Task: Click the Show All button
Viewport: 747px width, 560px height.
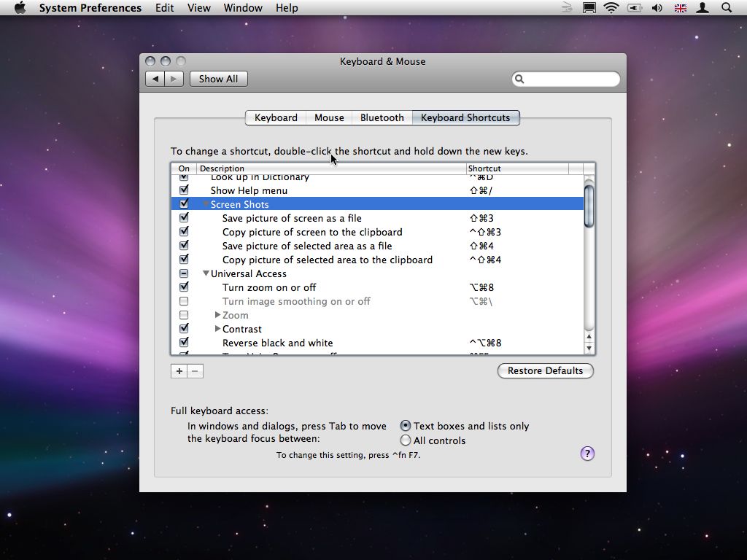Action: [219, 79]
